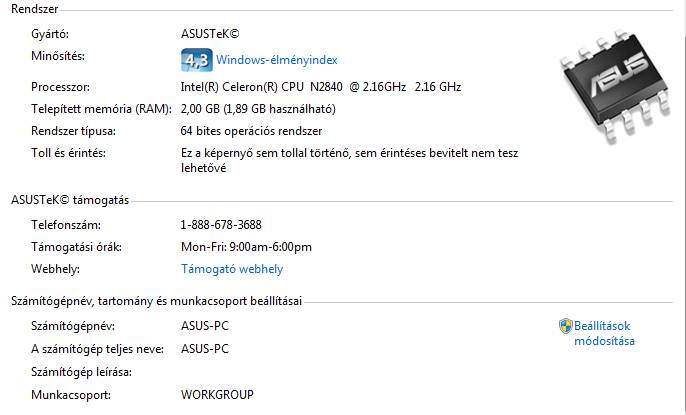Click the Gyártó: label
The width and height of the screenshot is (686, 415).
click(50, 34)
